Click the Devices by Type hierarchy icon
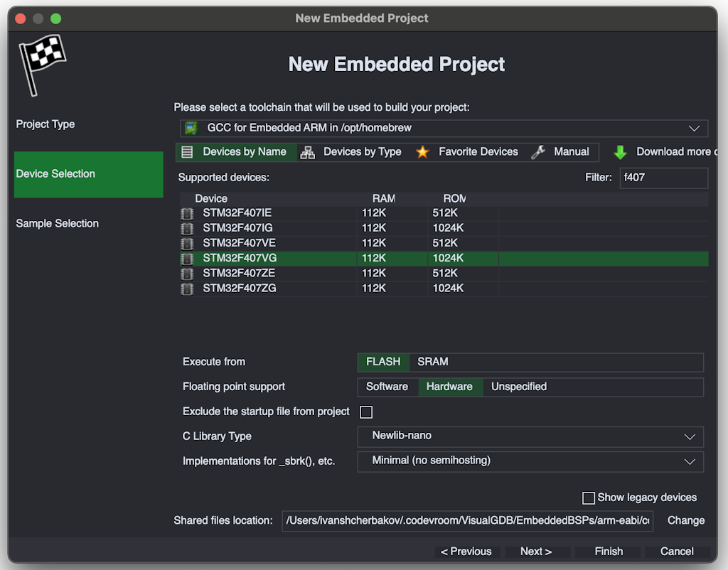The height and width of the screenshot is (570, 728). click(307, 152)
